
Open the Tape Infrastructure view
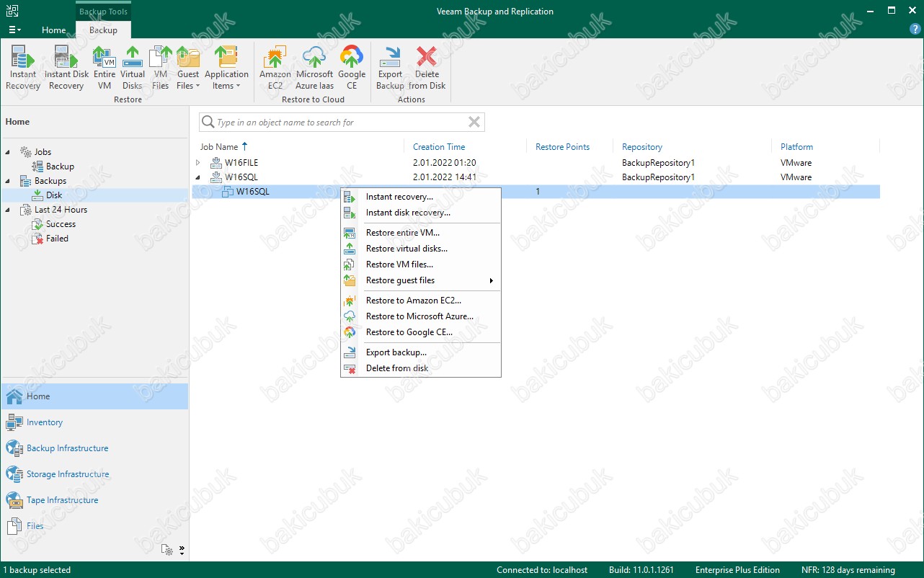(94, 500)
